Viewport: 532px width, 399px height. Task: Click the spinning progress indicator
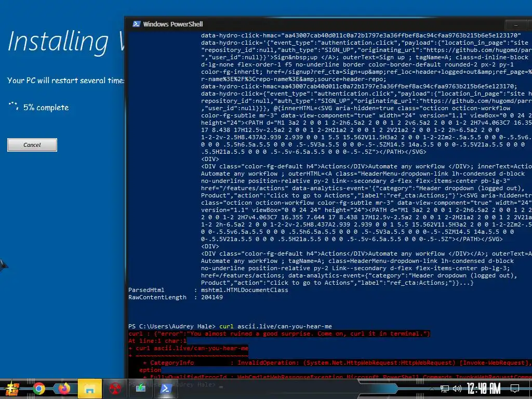pyautogui.click(x=14, y=106)
